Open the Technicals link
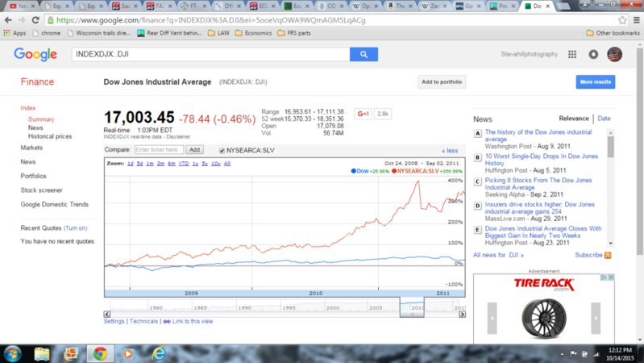 (143, 322)
